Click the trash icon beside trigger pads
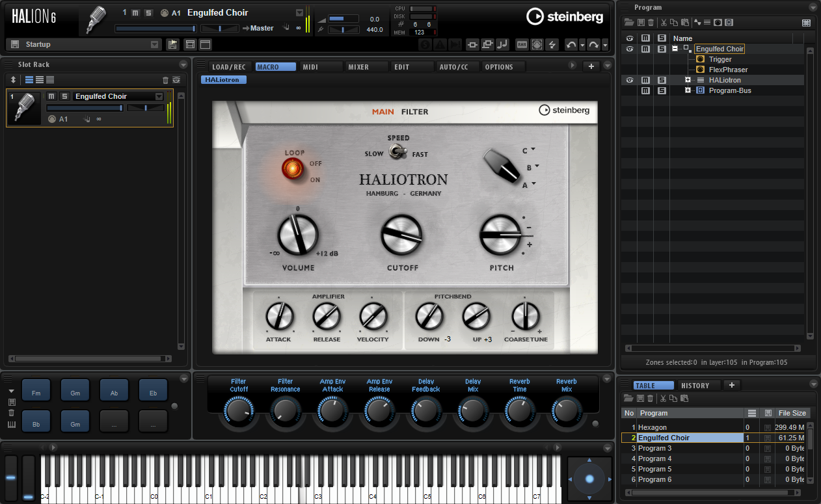This screenshot has height=504, width=821. (11, 412)
